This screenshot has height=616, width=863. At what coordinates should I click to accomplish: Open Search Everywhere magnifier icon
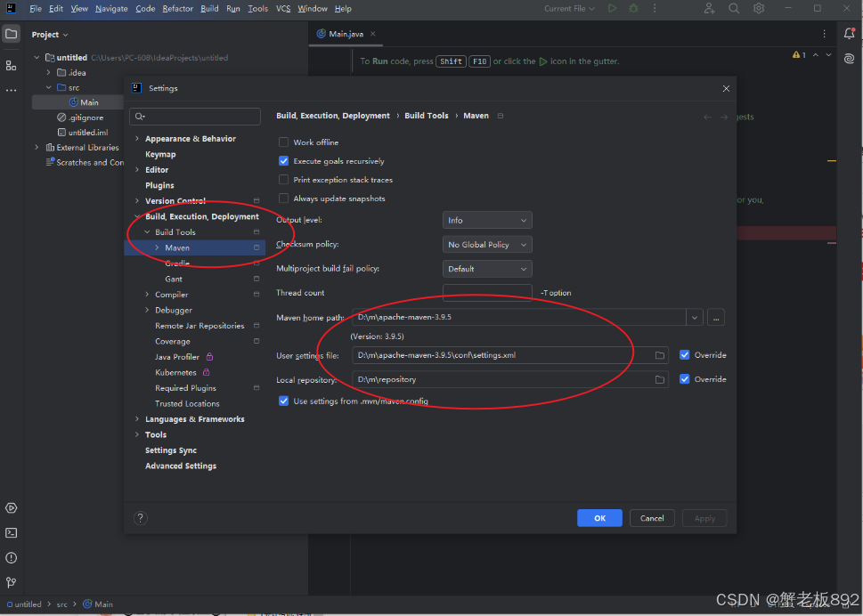coord(734,8)
